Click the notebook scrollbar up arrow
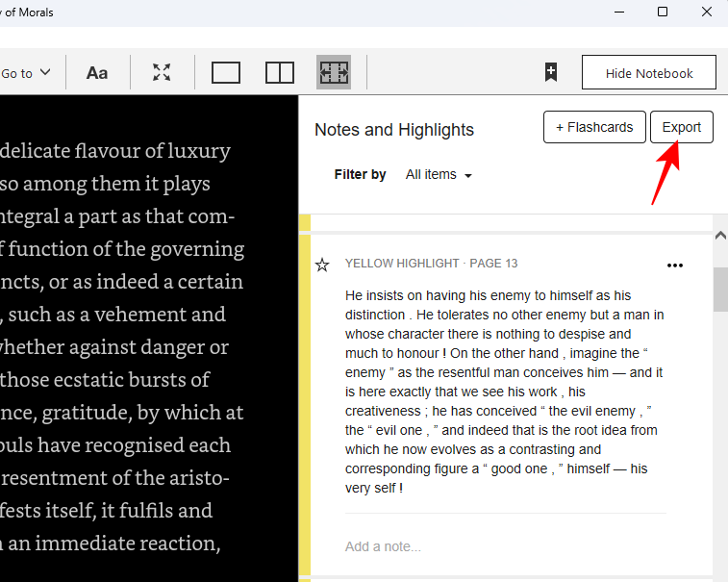 point(719,234)
